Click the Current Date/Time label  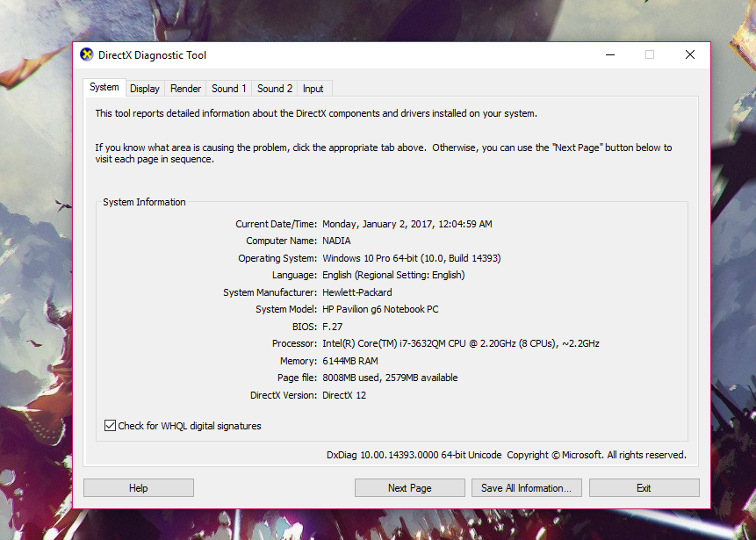pyautogui.click(x=277, y=224)
